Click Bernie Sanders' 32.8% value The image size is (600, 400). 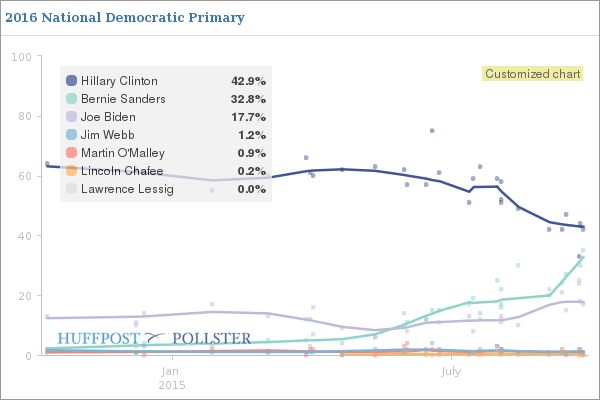pyautogui.click(x=246, y=99)
